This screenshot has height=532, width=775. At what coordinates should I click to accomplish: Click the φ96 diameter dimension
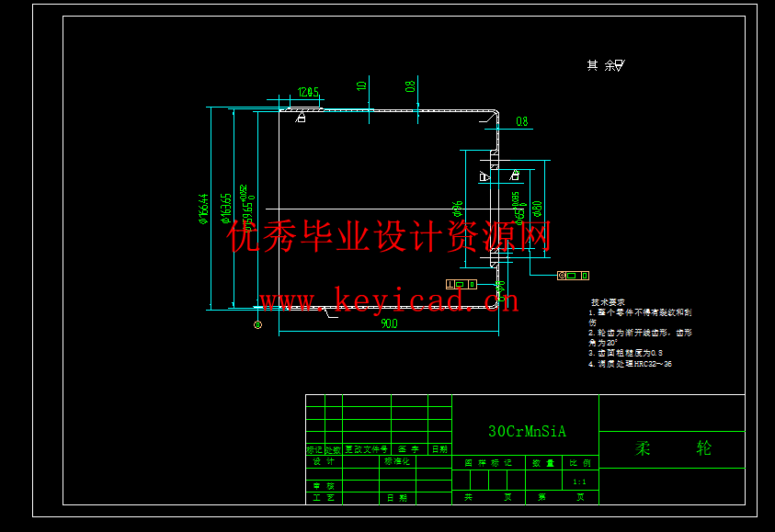tap(457, 209)
